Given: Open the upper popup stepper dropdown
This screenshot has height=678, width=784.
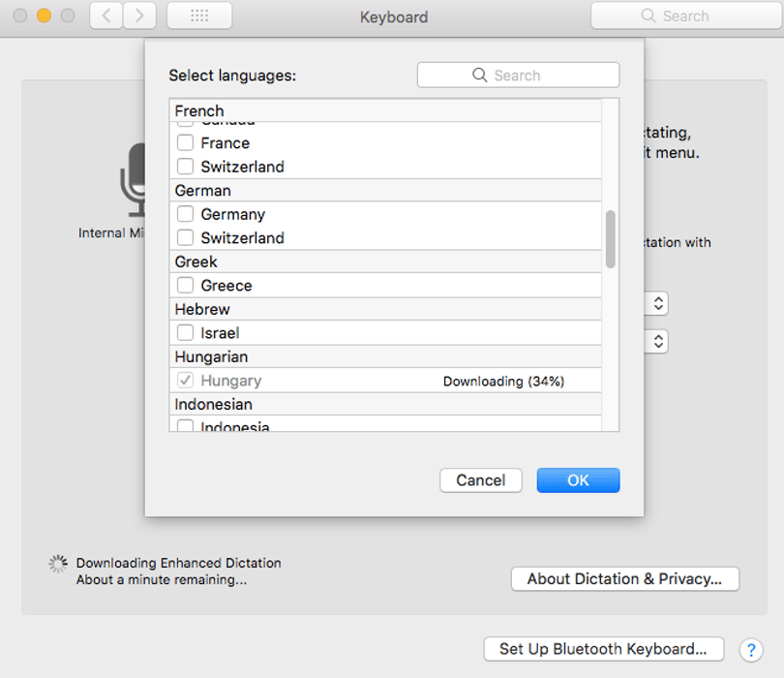Looking at the screenshot, I should tap(658, 303).
